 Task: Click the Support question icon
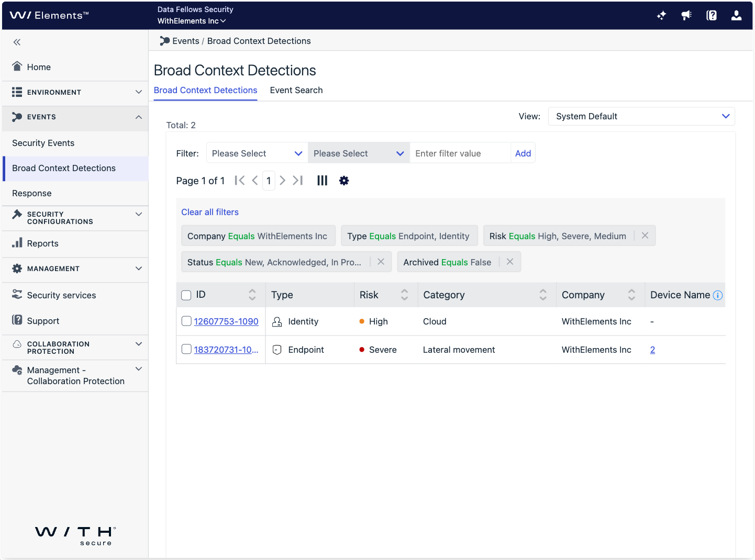coord(17,320)
